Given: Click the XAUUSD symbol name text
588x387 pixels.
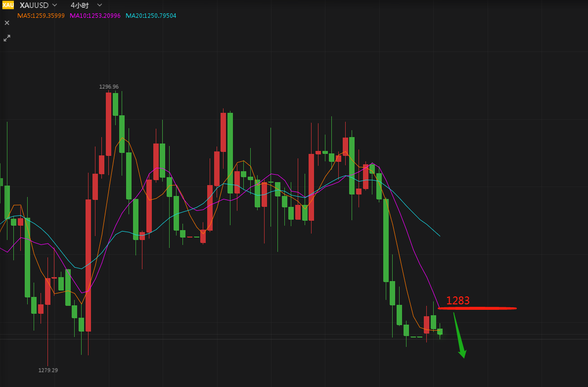Looking at the screenshot, I should (x=34, y=5).
